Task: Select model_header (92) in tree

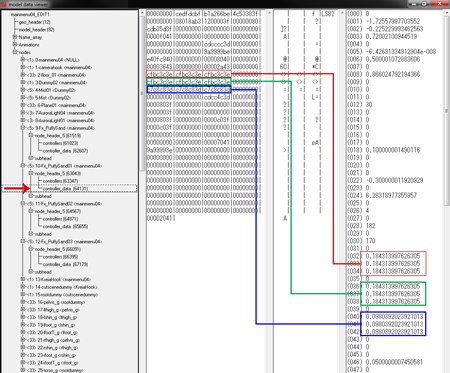Action: [36, 30]
